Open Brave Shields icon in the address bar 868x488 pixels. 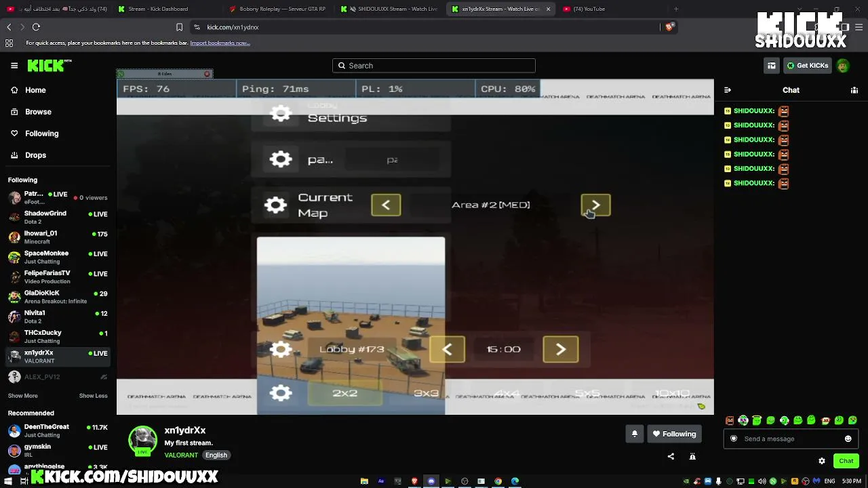pos(669,27)
